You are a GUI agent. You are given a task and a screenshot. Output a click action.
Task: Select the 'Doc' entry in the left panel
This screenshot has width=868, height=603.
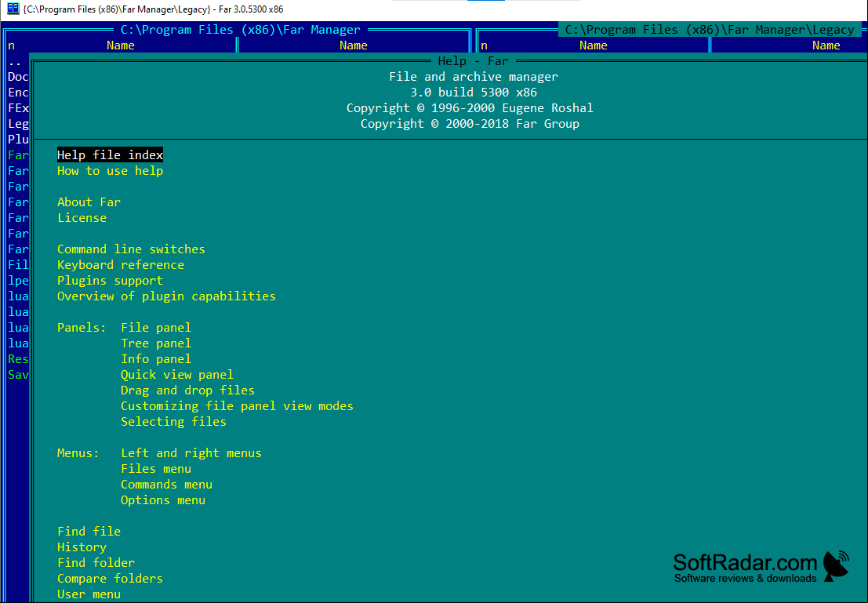[x=18, y=77]
